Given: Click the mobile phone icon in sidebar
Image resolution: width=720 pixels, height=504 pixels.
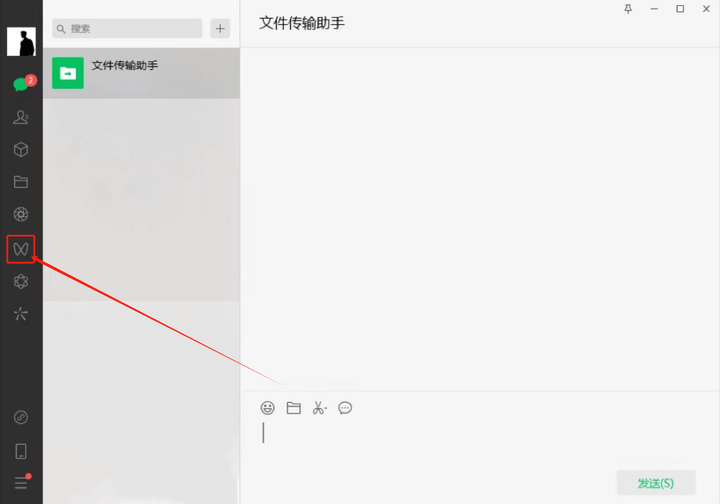Looking at the screenshot, I should 21,451.
